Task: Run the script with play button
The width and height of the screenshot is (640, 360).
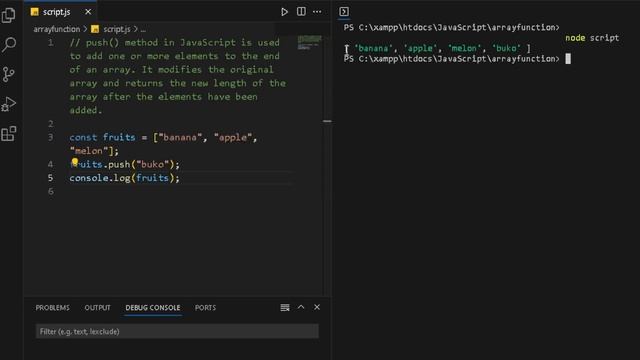Action: click(x=284, y=12)
